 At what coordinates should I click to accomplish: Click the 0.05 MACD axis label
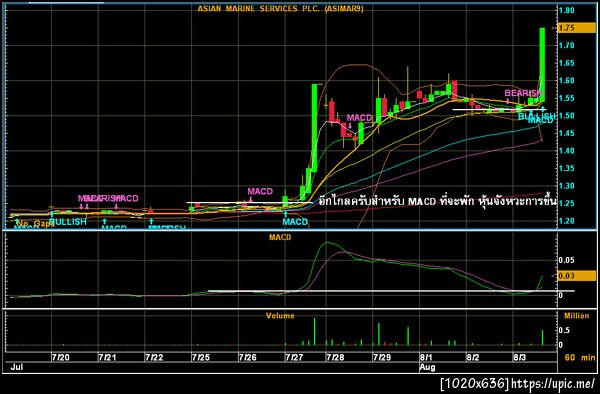click(x=566, y=260)
